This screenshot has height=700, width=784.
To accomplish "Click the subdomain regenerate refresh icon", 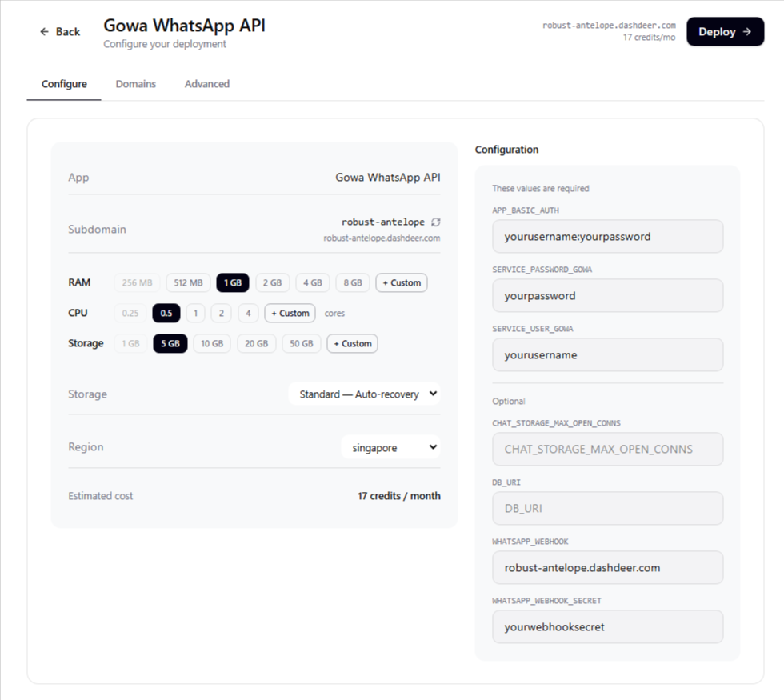I will point(435,222).
